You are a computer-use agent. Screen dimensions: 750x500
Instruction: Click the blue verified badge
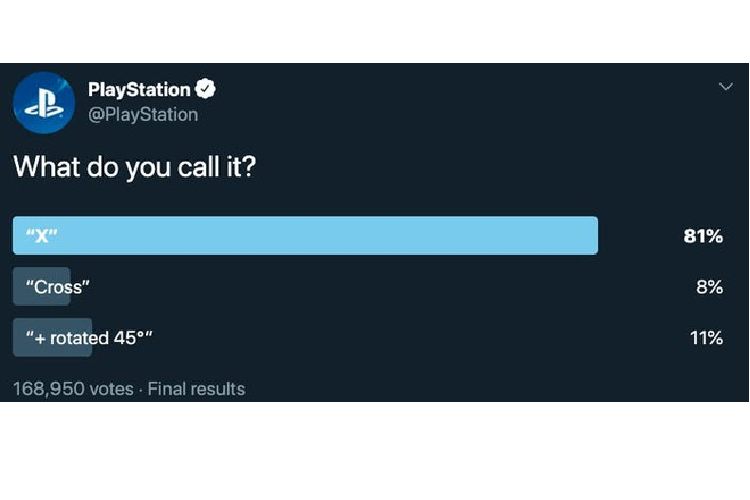(206, 90)
